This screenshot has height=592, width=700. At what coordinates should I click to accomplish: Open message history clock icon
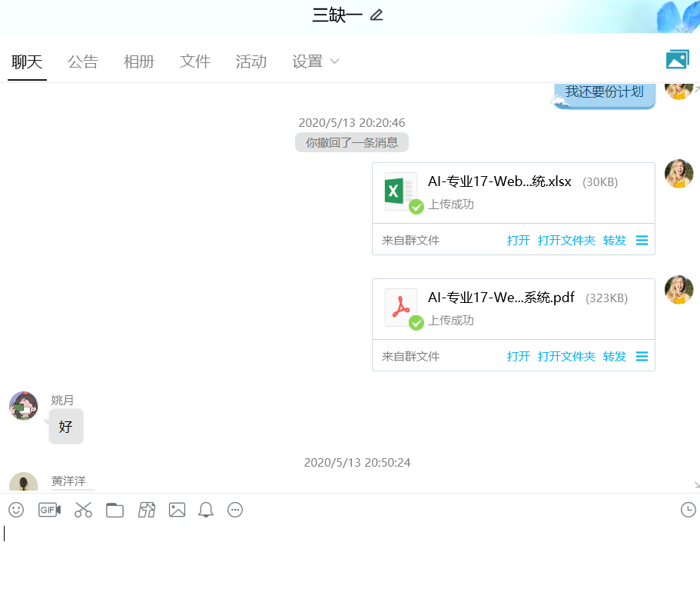click(x=688, y=510)
